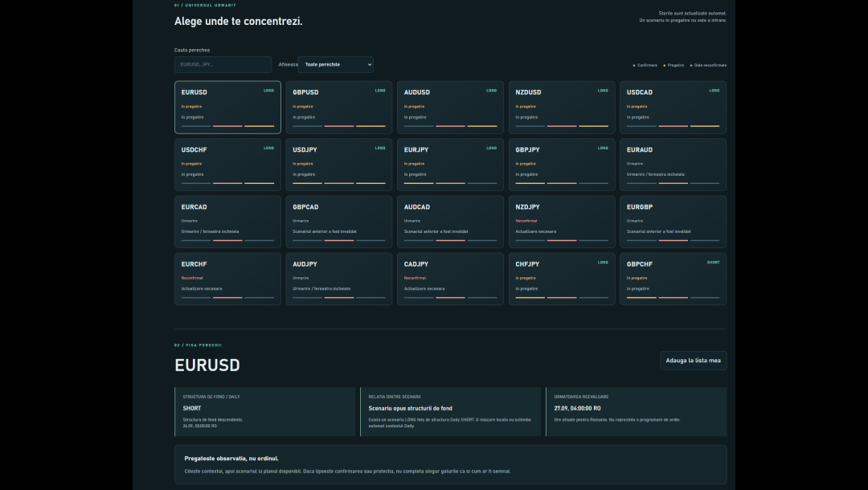Screen dimensions: 868x490
Task: Open the AUDJPY pair card
Action: pos(339,279)
